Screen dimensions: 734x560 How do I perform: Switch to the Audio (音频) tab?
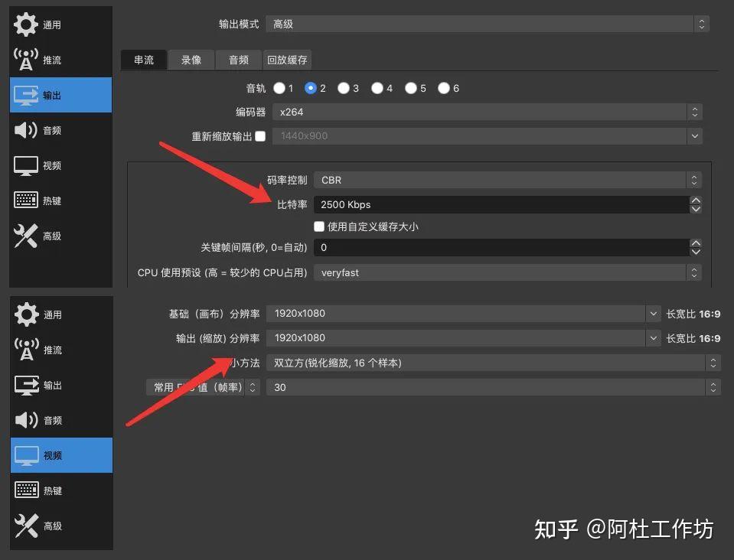pos(239,60)
